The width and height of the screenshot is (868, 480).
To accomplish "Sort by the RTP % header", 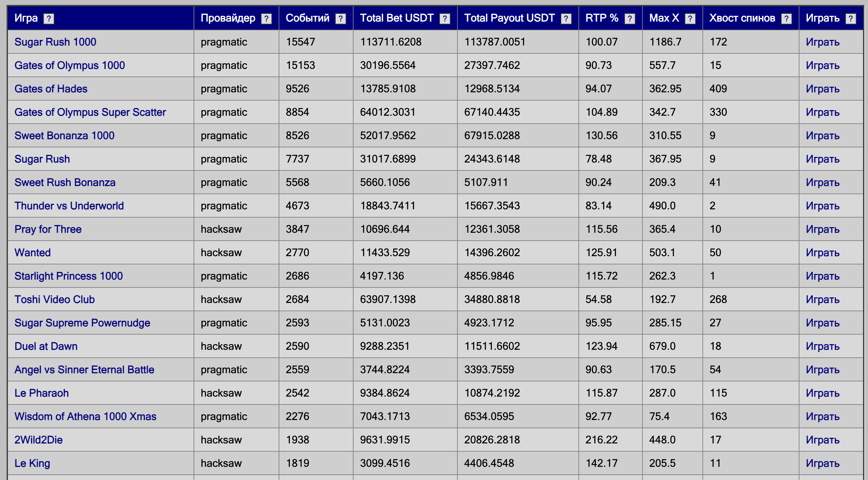I will (x=602, y=18).
